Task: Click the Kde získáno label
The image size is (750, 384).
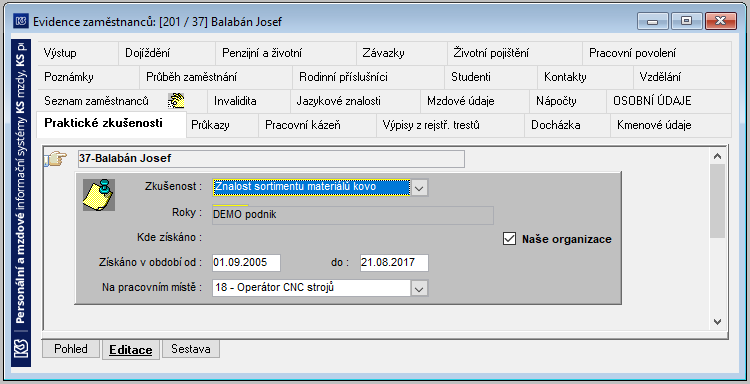Action: (169, 237)
